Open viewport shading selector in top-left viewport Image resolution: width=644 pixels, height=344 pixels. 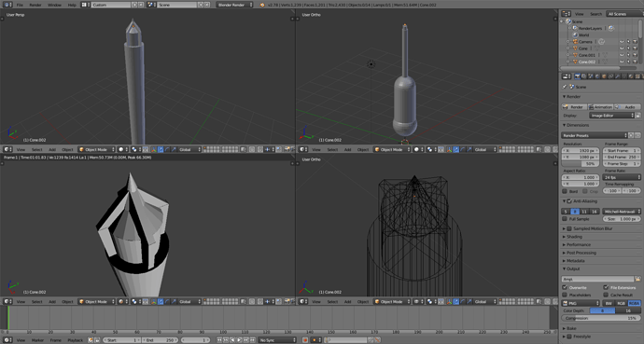(x=122, y=150)
